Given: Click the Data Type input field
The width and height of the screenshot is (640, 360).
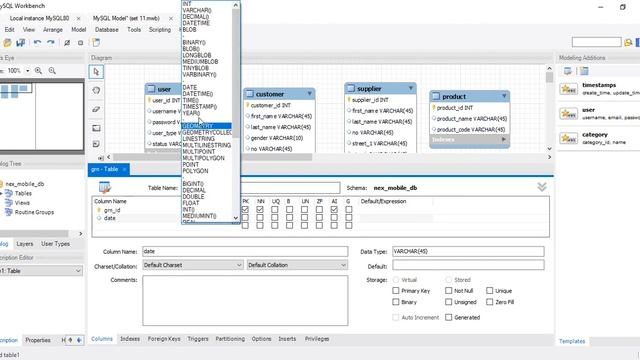Looking at the screenshot, I should click(x=468, y=251).
